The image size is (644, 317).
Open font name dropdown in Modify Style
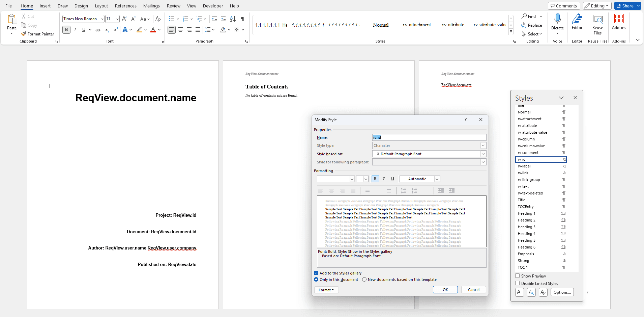[352, 179]
